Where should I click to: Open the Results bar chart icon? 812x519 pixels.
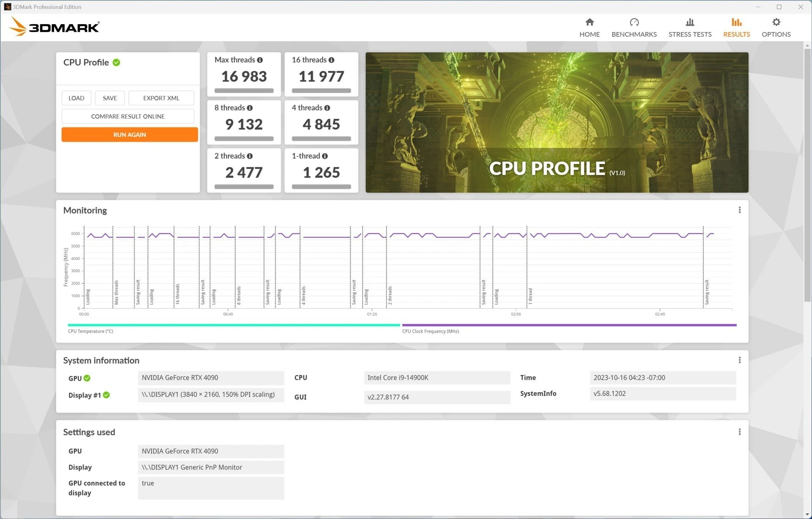point(736,22)
